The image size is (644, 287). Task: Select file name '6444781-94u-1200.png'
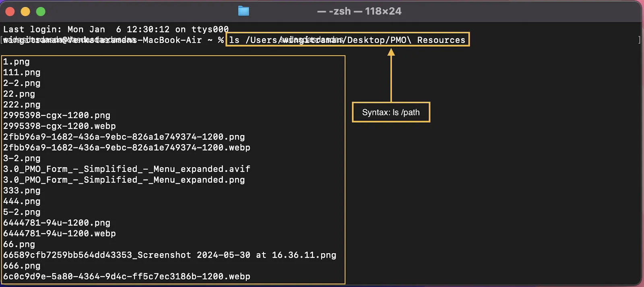click(57, 223)
